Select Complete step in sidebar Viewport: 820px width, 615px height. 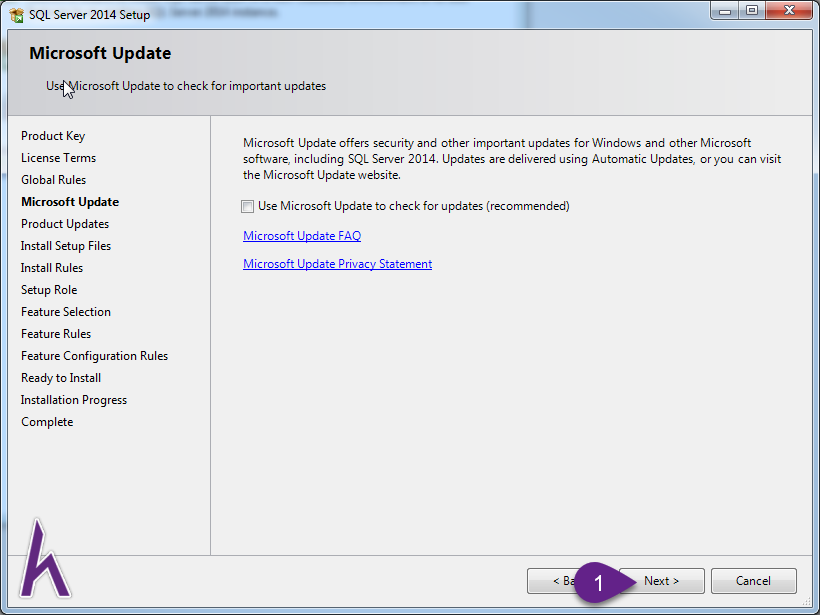coord(47,422)
